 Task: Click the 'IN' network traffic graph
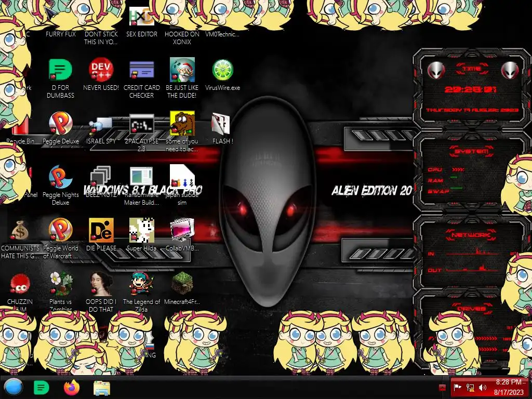472,252
